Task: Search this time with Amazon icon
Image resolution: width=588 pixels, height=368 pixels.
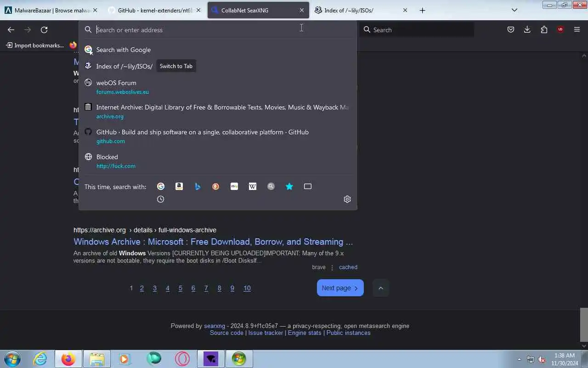Action: tap(179, 186)
